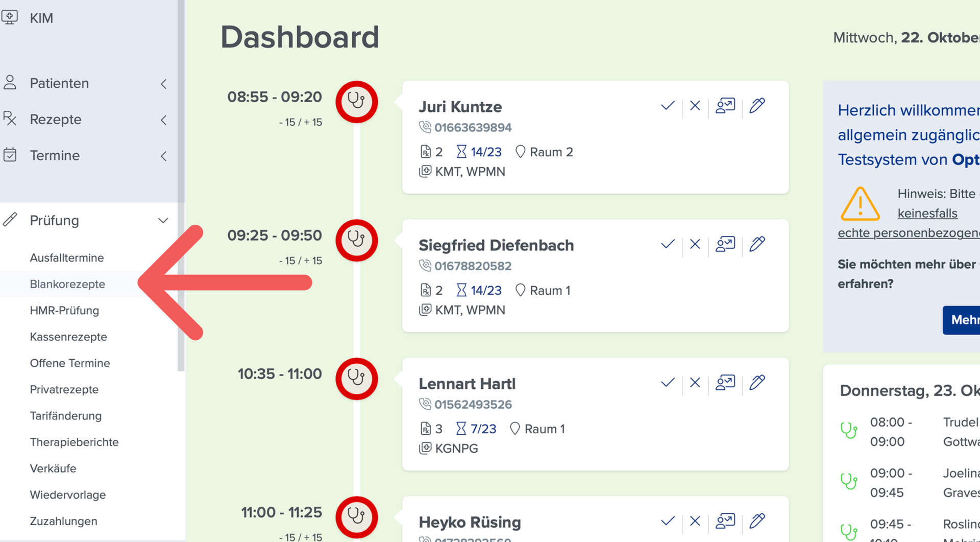980x542 pixels.
Task: Expand the Patienten menu chevron
Action: (x=163, y=84)
